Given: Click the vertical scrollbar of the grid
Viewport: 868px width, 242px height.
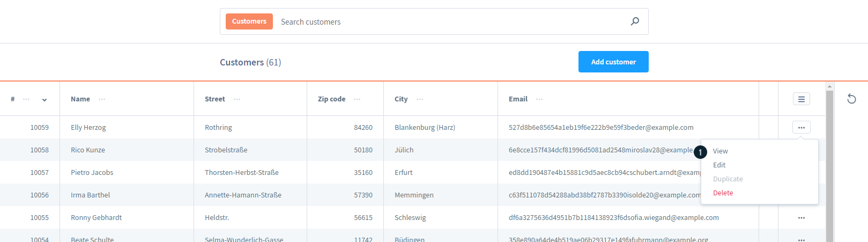Looking at the screenshot, I should 829,161.
